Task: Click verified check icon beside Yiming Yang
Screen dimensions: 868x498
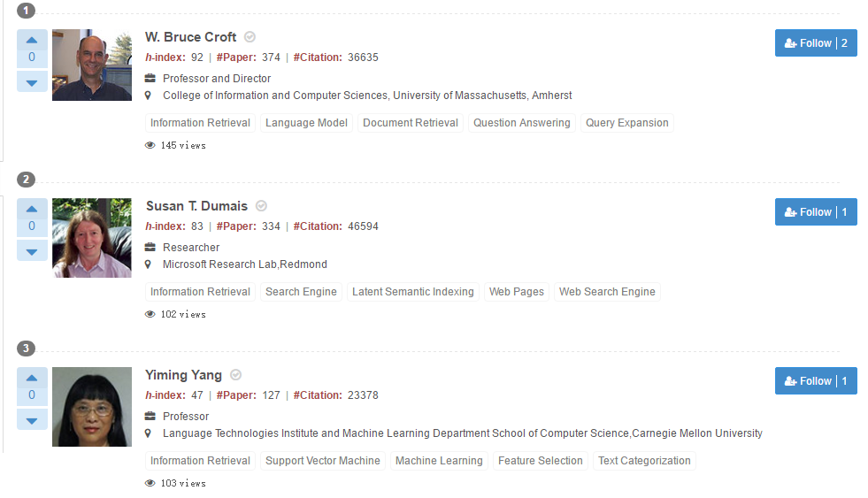Action: [x=235, y=375]
